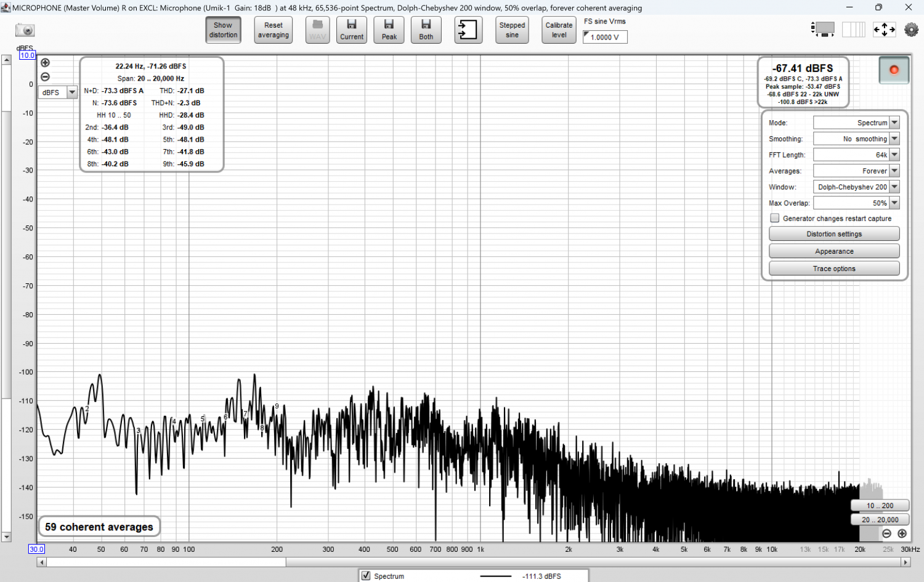The height and width of the screenshot is (582, 924).
Task: Edit start frequency 30.0 field
Action: [36, 549]
